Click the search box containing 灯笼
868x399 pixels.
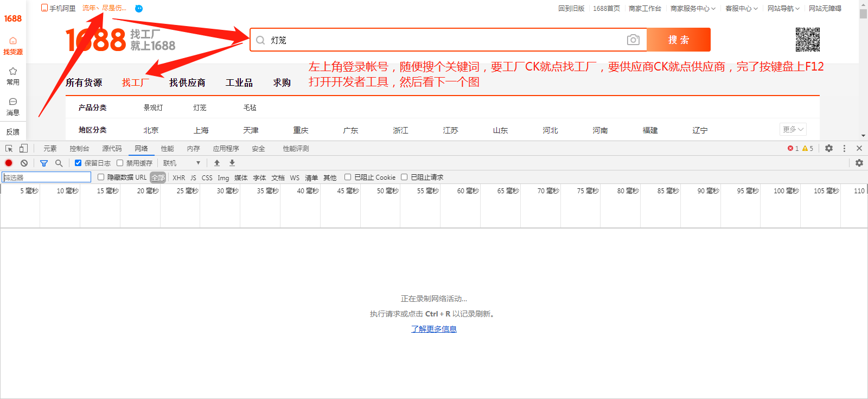(448, 40)
